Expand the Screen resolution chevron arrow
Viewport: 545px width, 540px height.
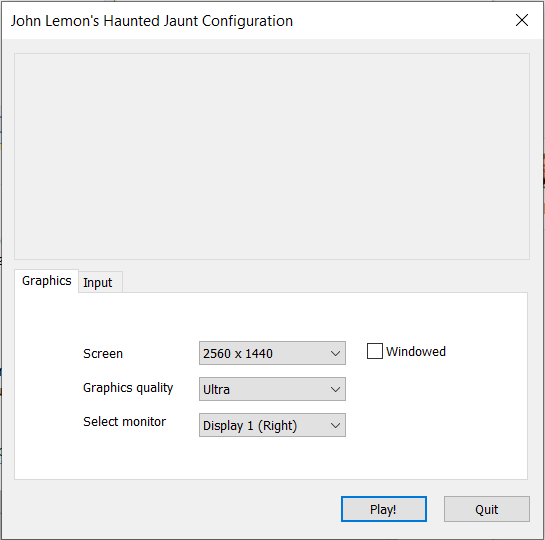pyautogui.click(x=335, y=353)
